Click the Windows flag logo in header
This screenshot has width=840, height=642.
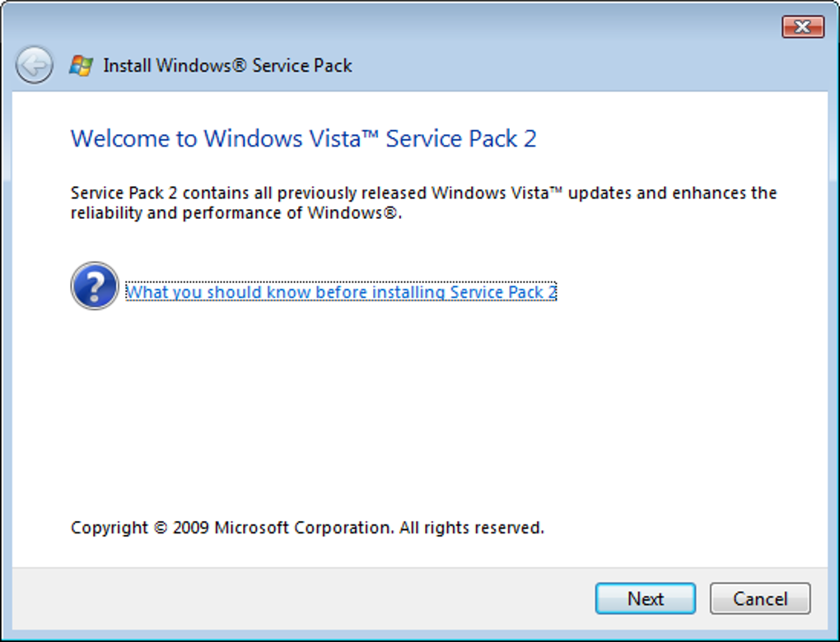click(81, 66)
